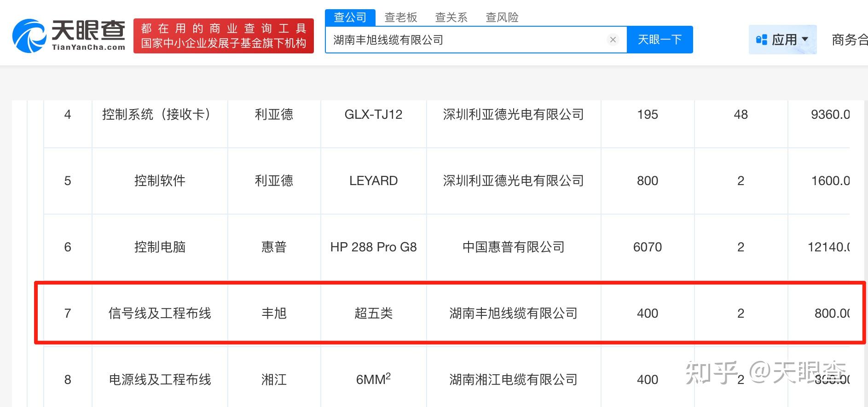
Task: Click the 丰旭 brand cell
Action: [x=274, y=314]
